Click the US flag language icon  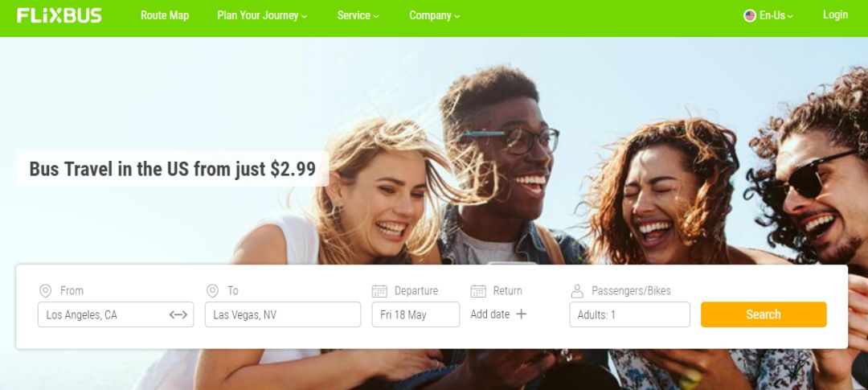point(750,15)
